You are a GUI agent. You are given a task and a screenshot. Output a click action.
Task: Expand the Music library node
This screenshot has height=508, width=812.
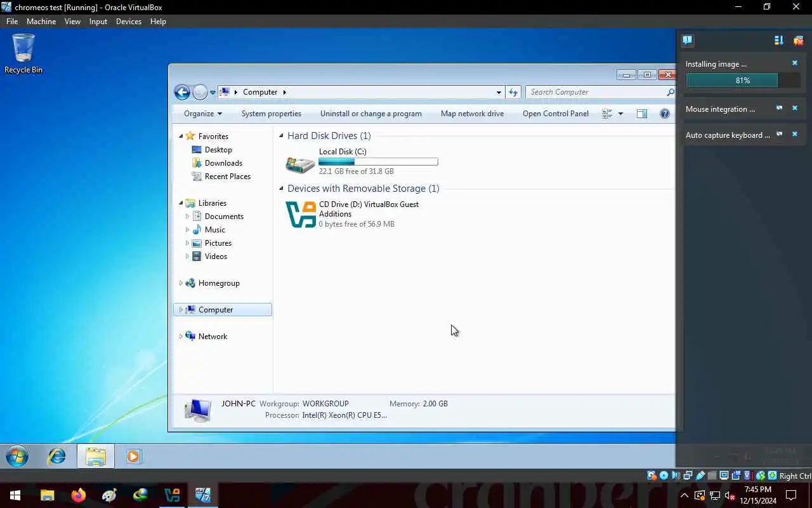187,230
